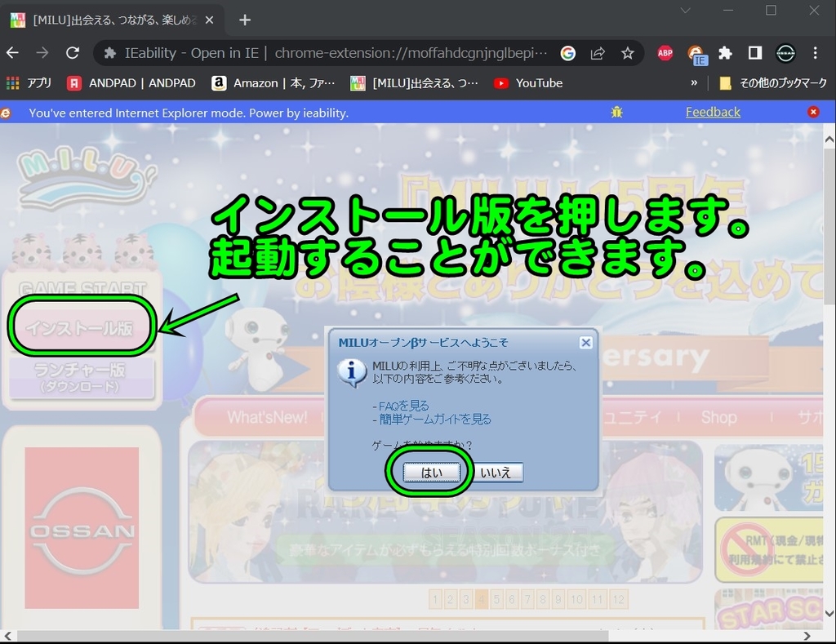The width and height of the screenshot is (836, 644).
Task: Click the Feedback link
Action: pos(713,113)
